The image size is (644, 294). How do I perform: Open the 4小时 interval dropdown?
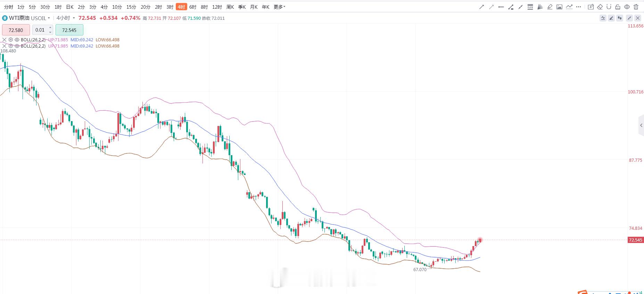(66, 18)
